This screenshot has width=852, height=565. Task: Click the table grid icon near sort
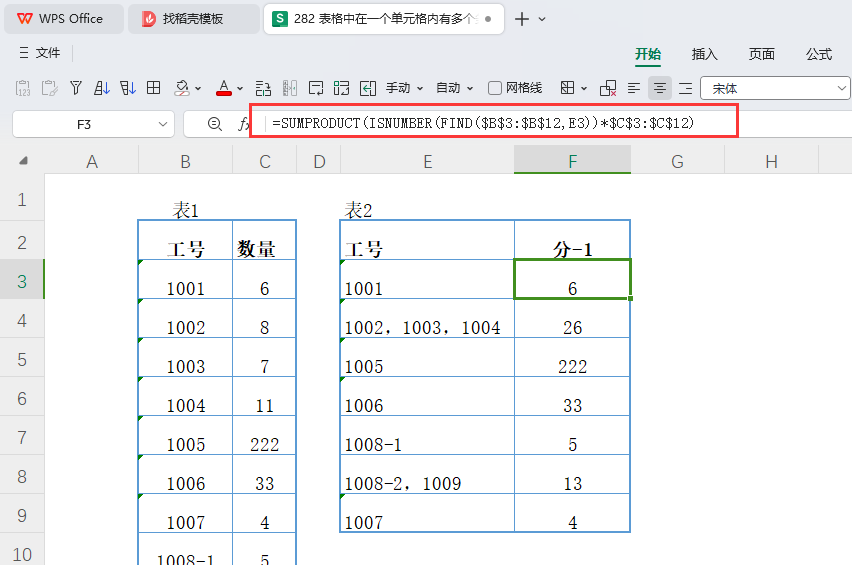pos(154,88)
